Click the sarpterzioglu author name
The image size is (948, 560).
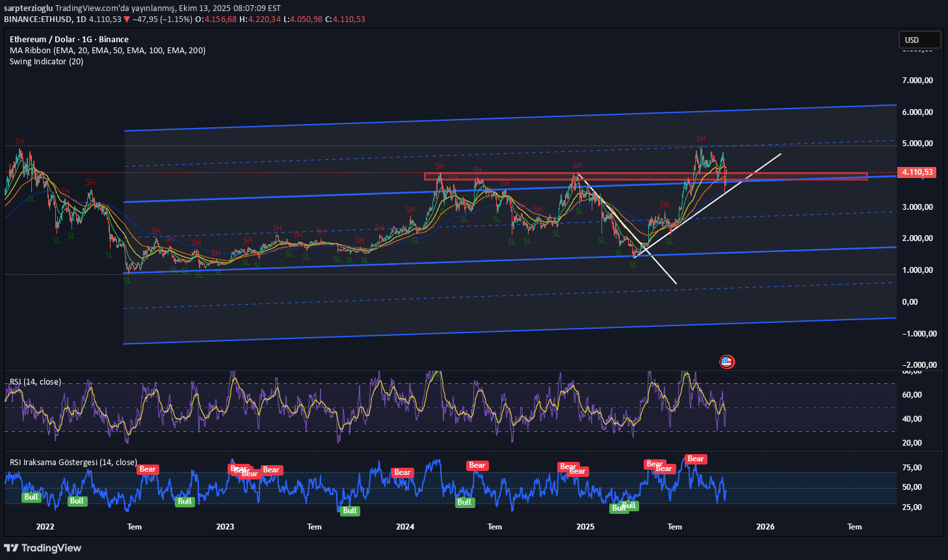click(28, 8)
